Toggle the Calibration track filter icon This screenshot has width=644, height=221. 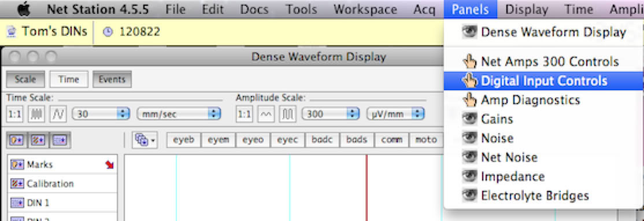click(39, 141)
